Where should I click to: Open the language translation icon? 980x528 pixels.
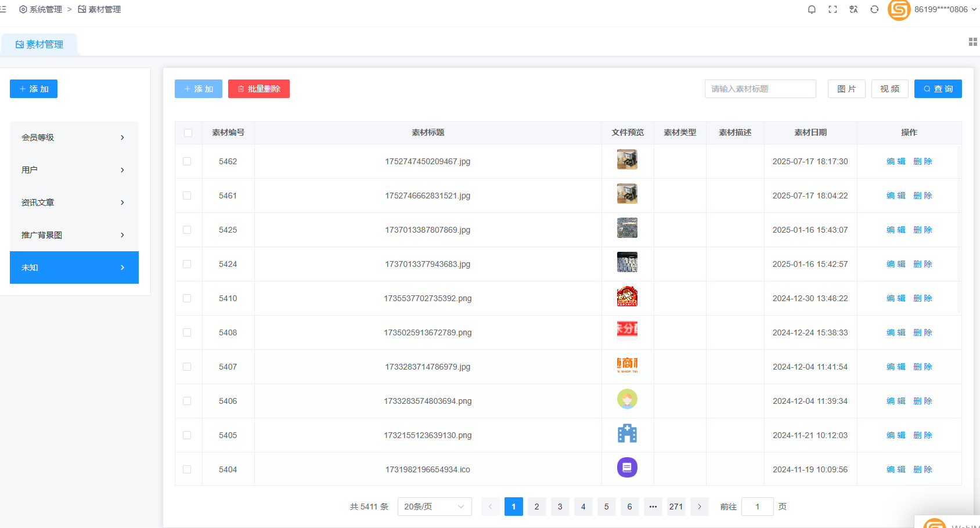pos(853,9)
